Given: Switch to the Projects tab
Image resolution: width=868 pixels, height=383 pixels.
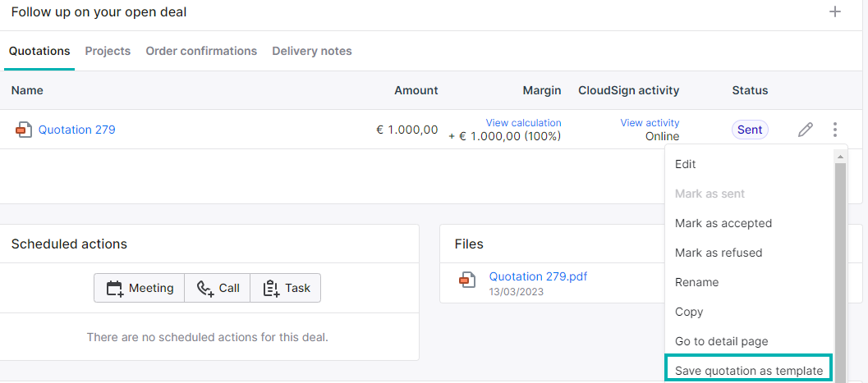Looking at the screenshot, I should coord(108,51).
